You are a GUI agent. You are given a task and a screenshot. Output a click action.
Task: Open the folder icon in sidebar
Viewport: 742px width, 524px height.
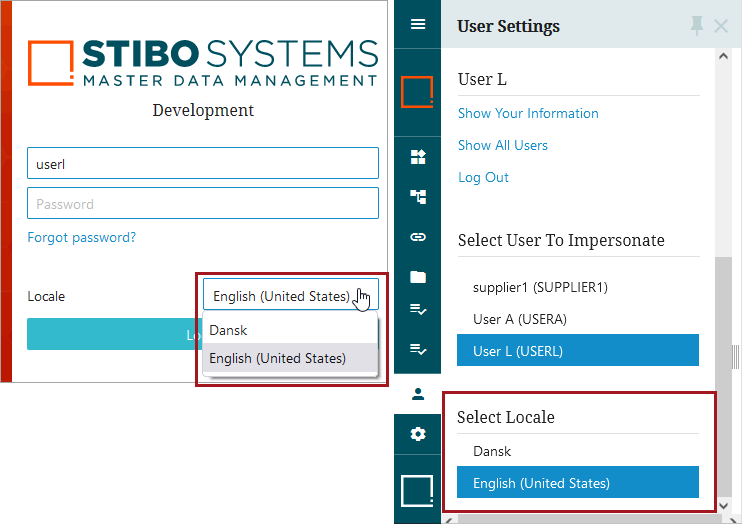(417, 276)
